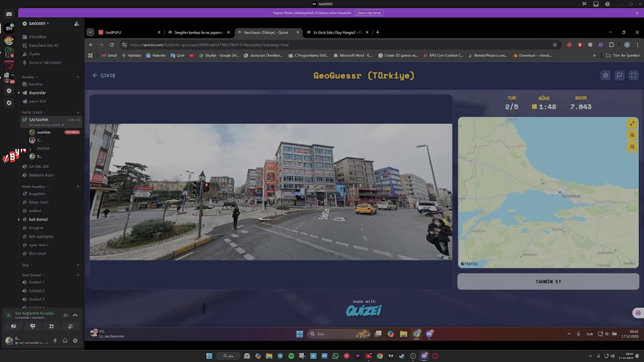
Task: Open Haritalar bookmark
Action: pos(132,55)
